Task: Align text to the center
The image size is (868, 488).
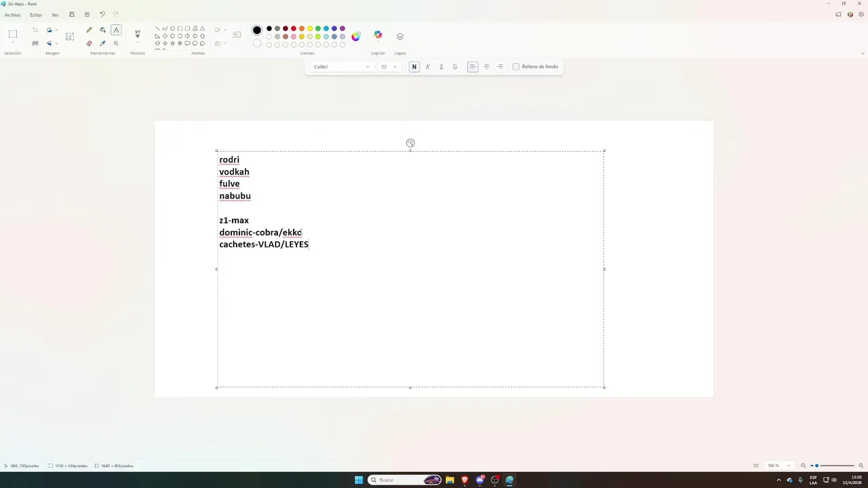Action: [x=486, y=66]
